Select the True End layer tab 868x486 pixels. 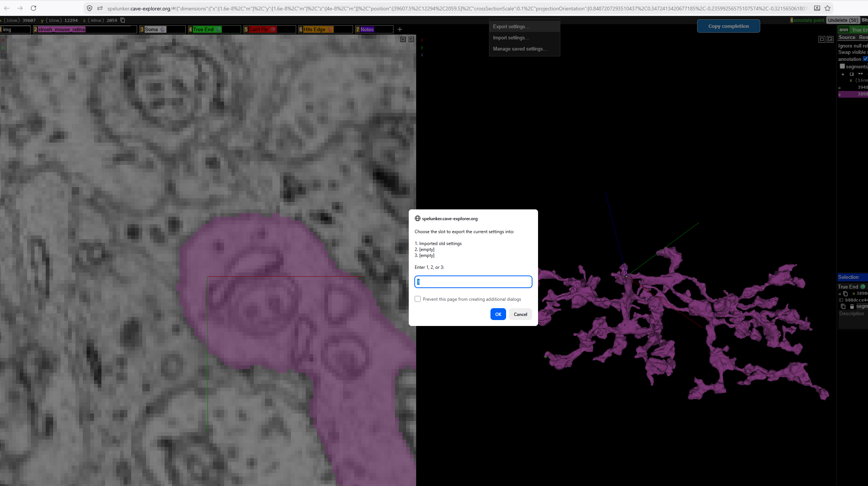coord(203,29)
